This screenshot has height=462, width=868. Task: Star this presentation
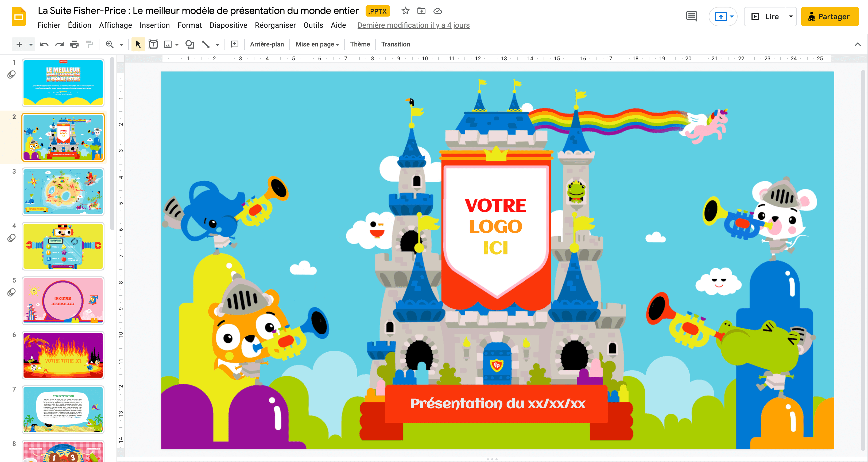click(405, 11)
